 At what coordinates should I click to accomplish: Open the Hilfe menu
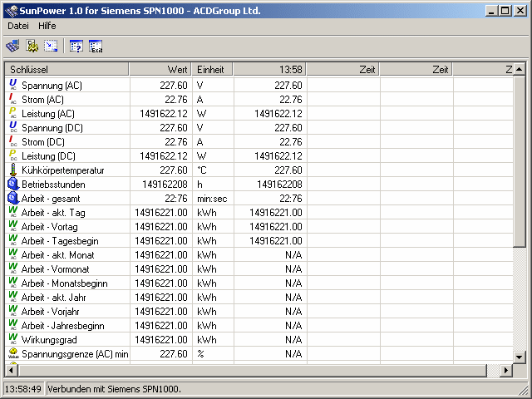(47, 26)
